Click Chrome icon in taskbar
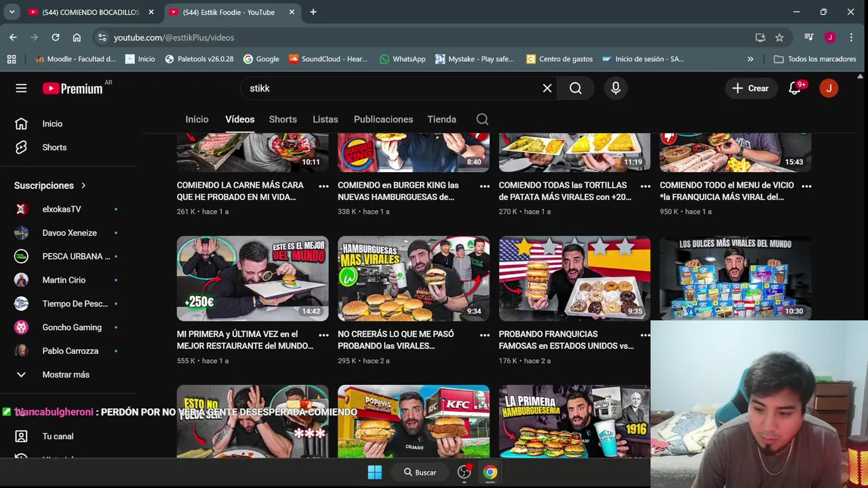The width and height of the screenshot is (868, 488). coord(490,472)
